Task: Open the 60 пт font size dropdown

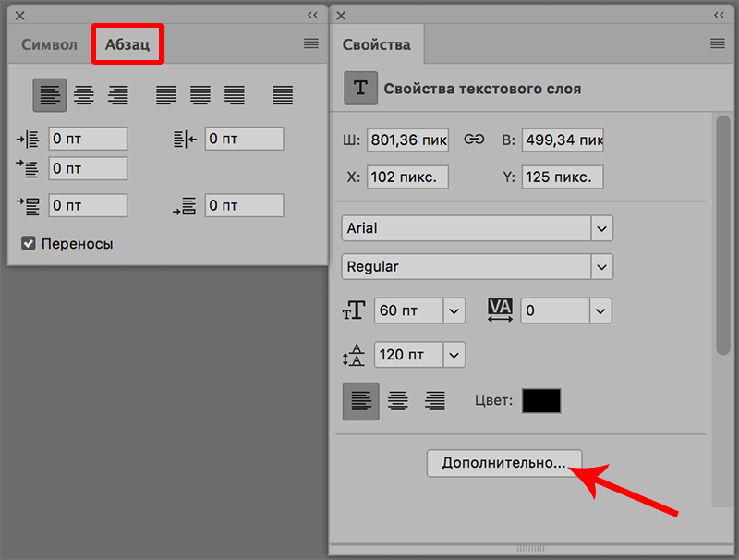Action: coord(454,311)
